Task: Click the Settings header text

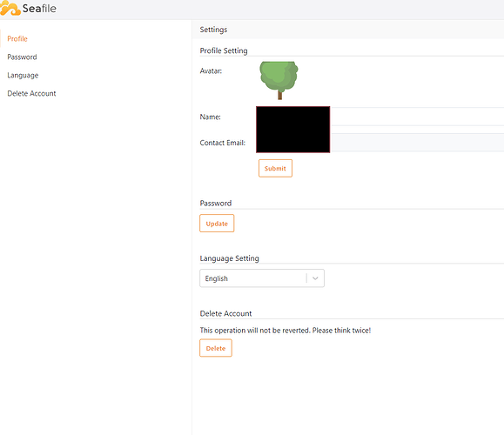Action: [x=213, y=30]
